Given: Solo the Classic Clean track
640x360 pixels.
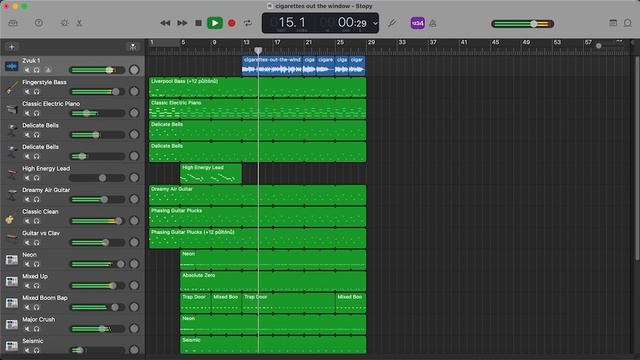Looking at the screenshot, I should (36, 221).
